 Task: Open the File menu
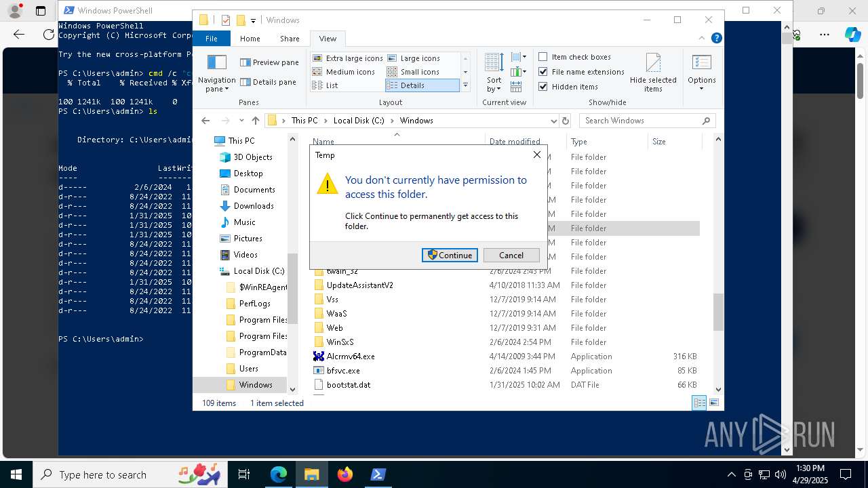tap(212, 39)
